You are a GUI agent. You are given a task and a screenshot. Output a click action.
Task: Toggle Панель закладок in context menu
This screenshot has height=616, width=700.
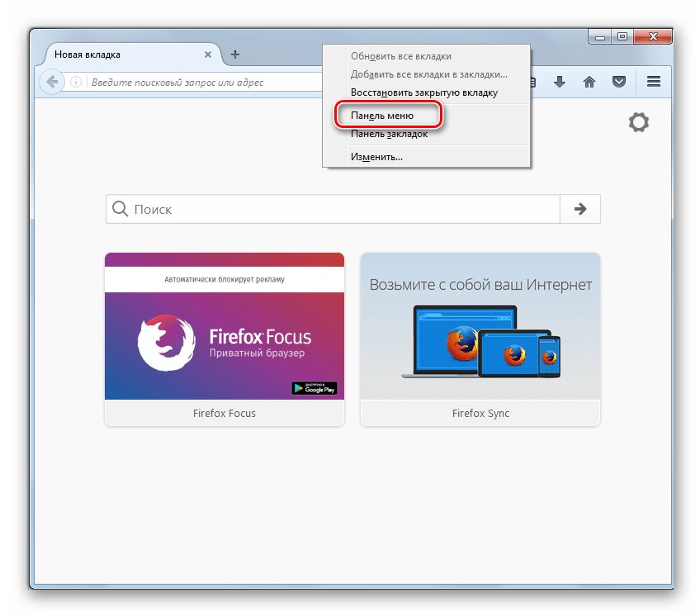[x=389, y=134]
